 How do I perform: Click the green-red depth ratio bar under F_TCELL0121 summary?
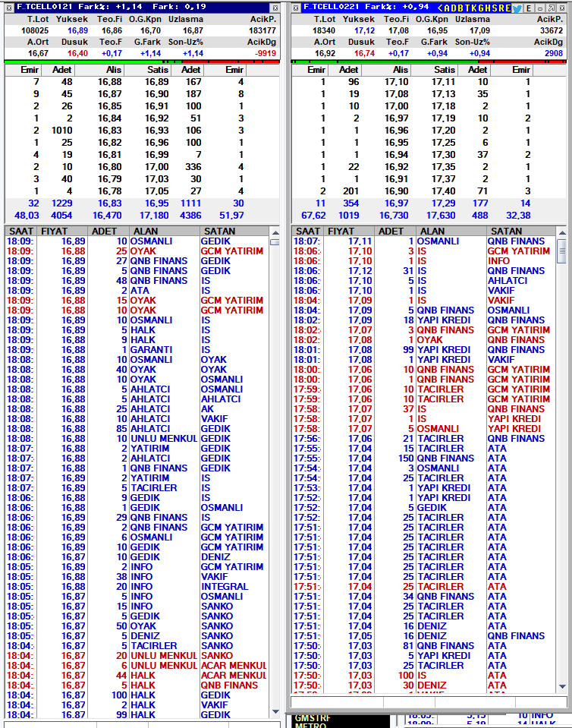tap(143, 61)
